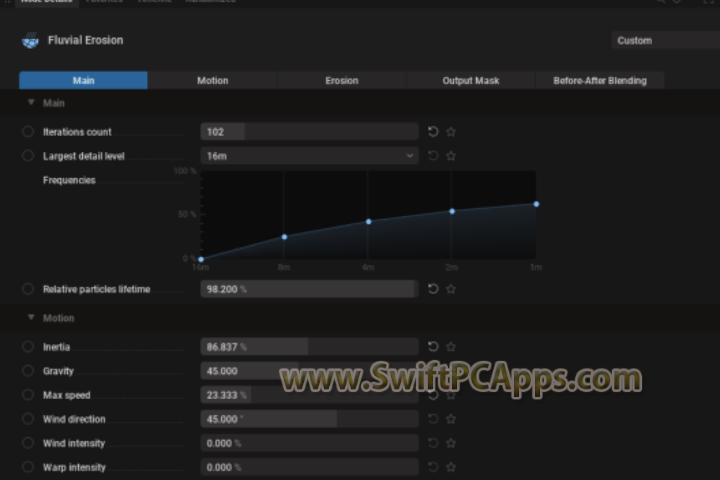The height and width of the screenshot is (480, 720).
Task: Select the 8m point on Frequencies curve
Action: (x=285, y=237)
